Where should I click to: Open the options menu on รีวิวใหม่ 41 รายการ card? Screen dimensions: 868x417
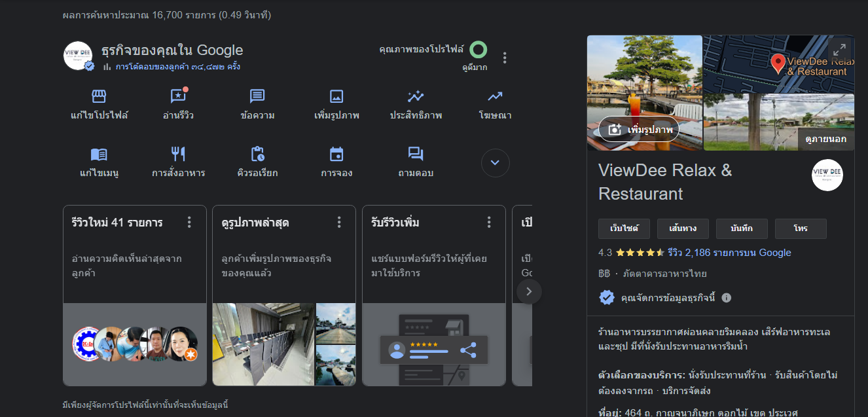[x=190, y=223]
